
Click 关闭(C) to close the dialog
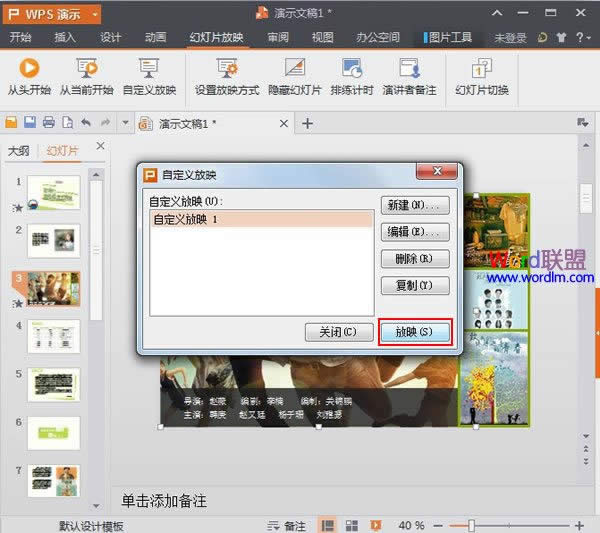click(x=338, y=331)
